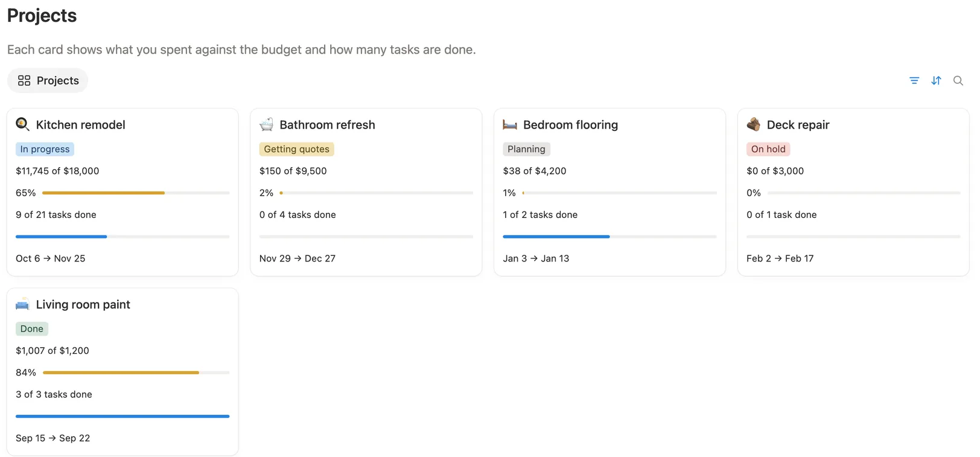The height and width of the screenshot is (457, 980).
Task: Click the 2% budget progress bar
Action: click(376, 193)
